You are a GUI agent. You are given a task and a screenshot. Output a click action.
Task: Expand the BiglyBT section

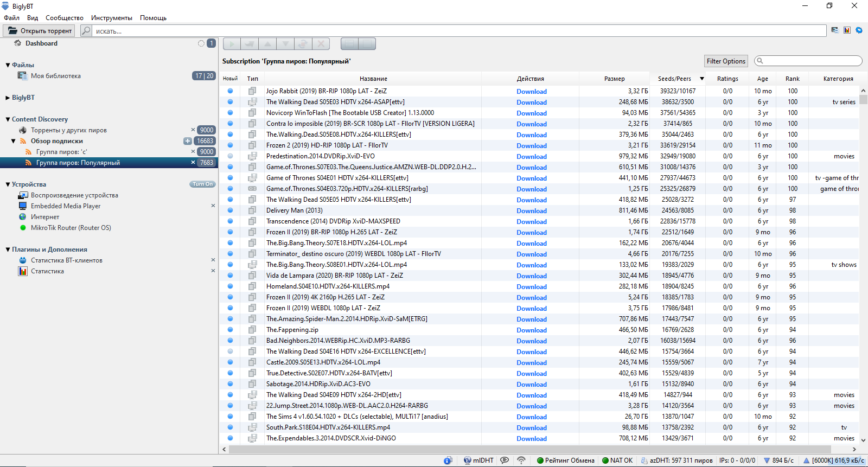pyautogui.click(x=8, y=98)
